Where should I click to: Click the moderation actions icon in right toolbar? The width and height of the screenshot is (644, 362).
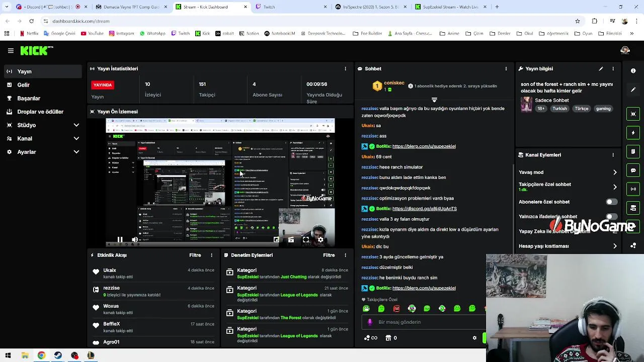click(x=633, y=208)
